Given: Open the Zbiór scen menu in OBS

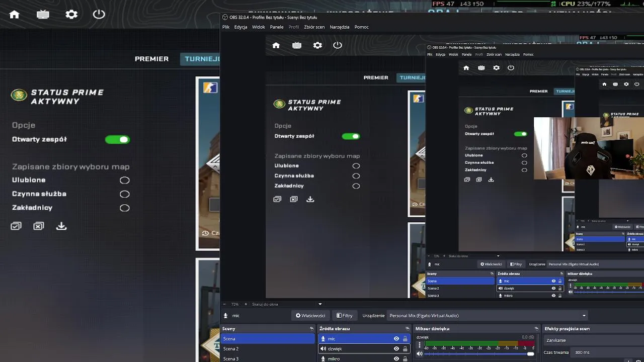Looking at the screenshot, I should click(x=314, y=27).
